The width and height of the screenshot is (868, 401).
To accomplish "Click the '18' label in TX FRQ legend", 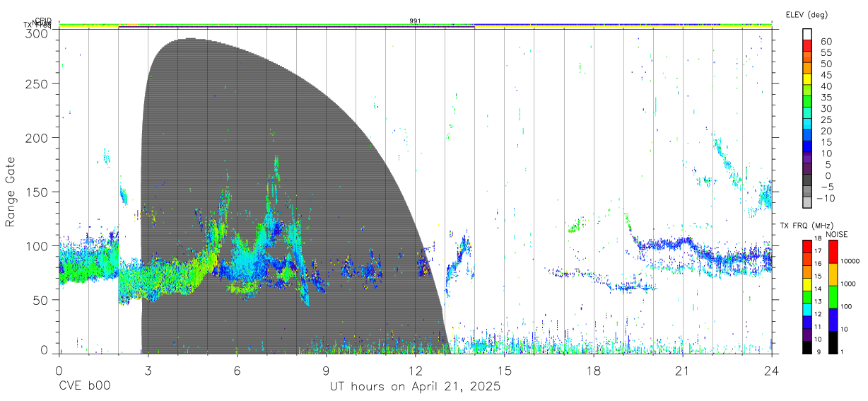I will [819, 239].
